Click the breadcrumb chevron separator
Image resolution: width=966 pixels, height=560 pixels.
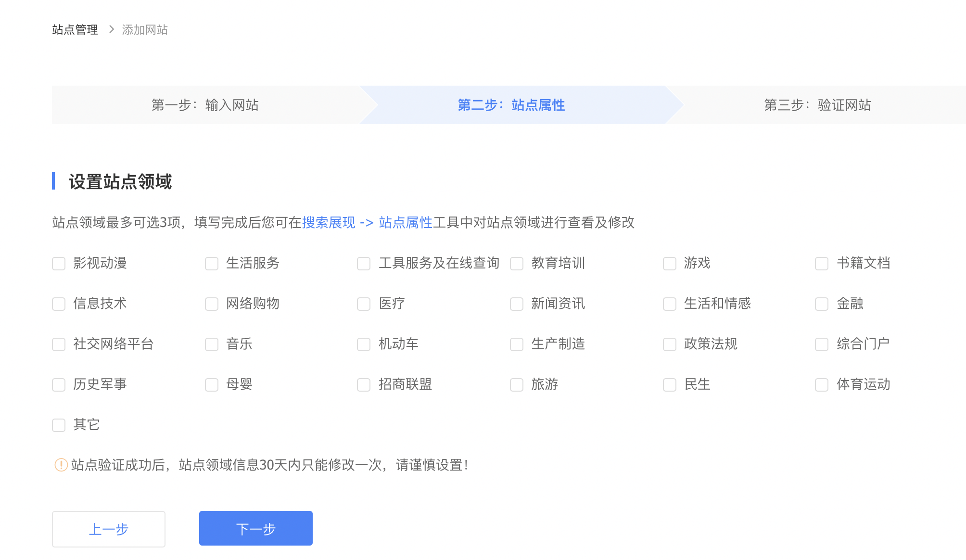(x=111, y=29)
